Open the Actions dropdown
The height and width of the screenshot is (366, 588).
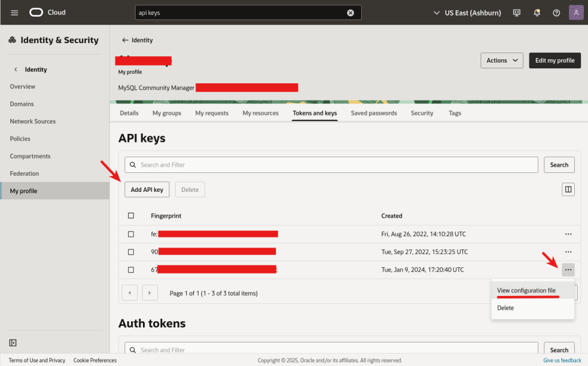[501, 60]
